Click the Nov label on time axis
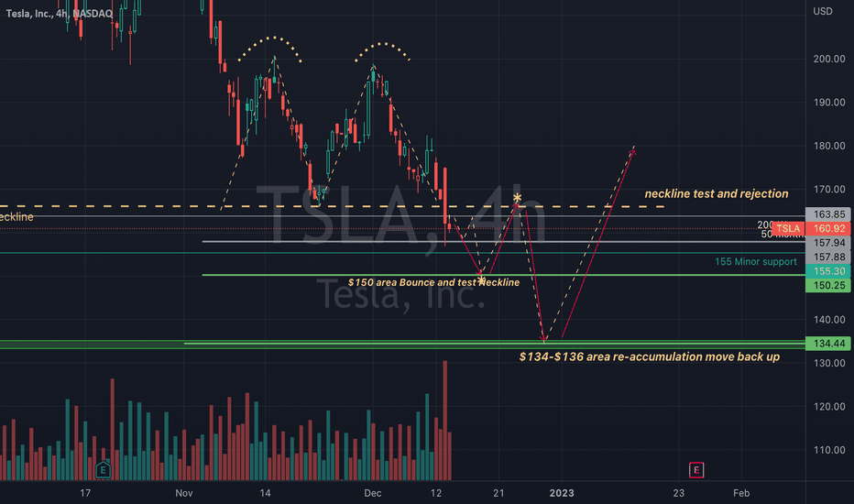Image resolution: width=854 pixels, height=504 pixels. point(184,493)
